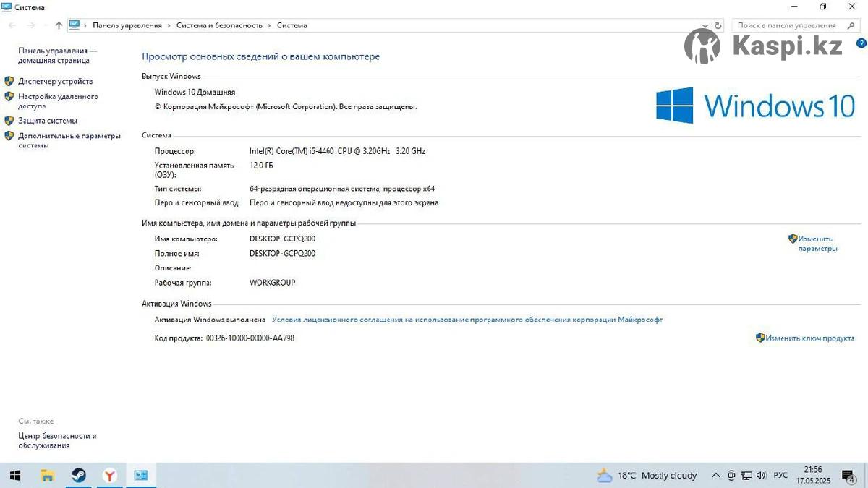Image resolution: width=868 pixels, height=488 pixels.
Task: Select Система breadcrumb segment
Action: point(292,25)
